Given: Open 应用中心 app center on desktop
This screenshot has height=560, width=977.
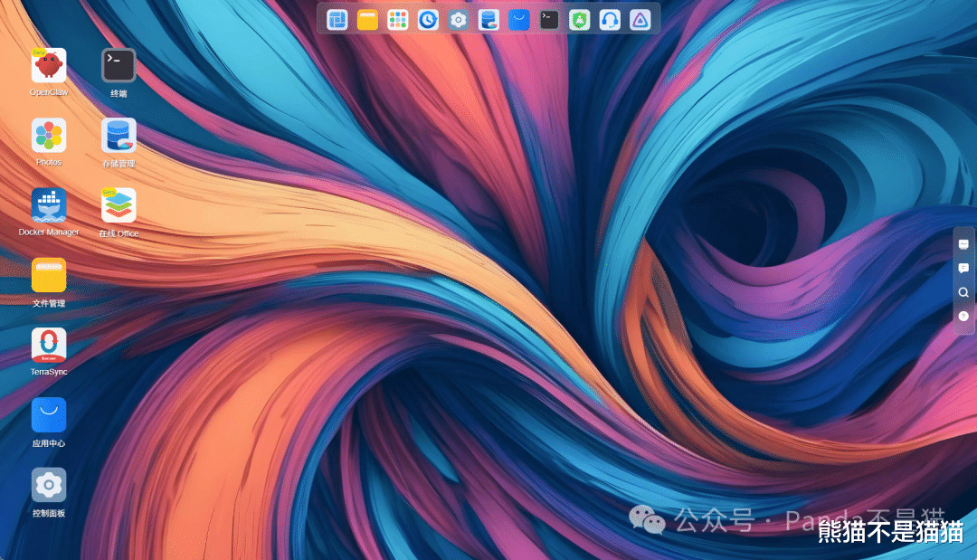Looking at the screenshot, I should click(x=49, y=415).
